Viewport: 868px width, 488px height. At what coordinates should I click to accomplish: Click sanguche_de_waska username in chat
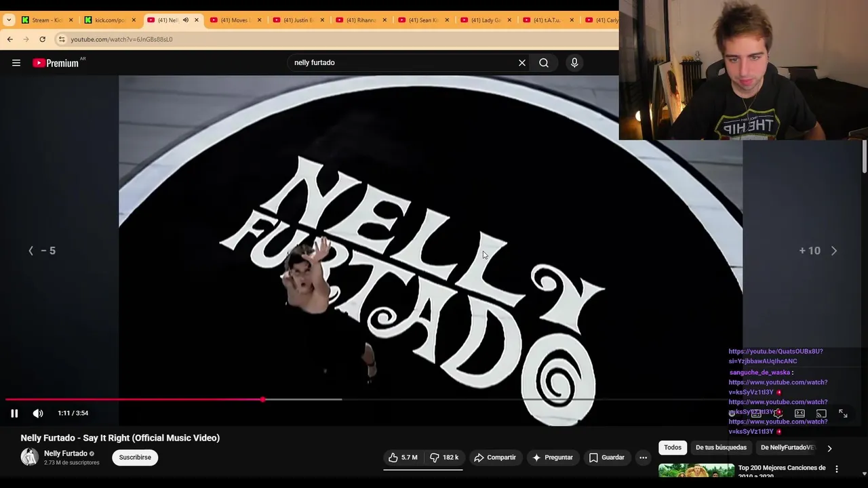coord(760,372)
